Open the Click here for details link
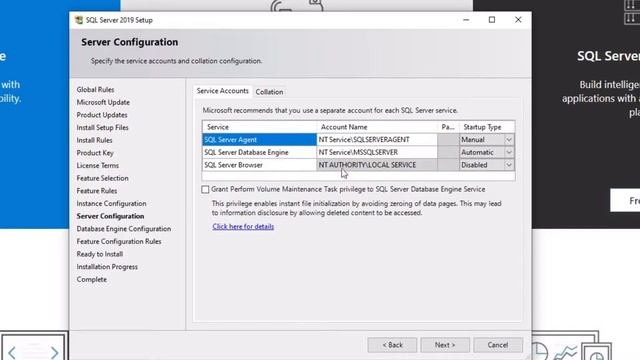Screen dimensions: 640x360 click(243, 227)
